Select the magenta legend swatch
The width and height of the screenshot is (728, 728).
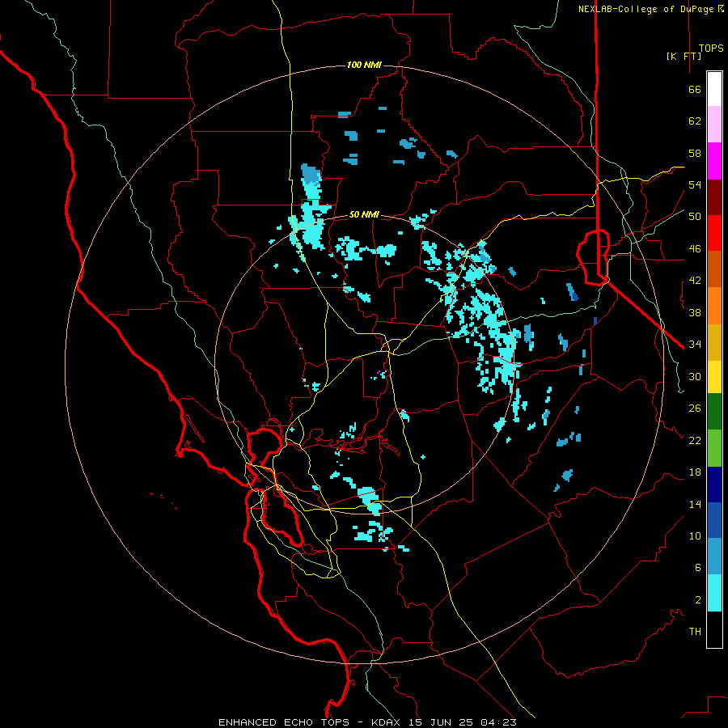[714, 161]
